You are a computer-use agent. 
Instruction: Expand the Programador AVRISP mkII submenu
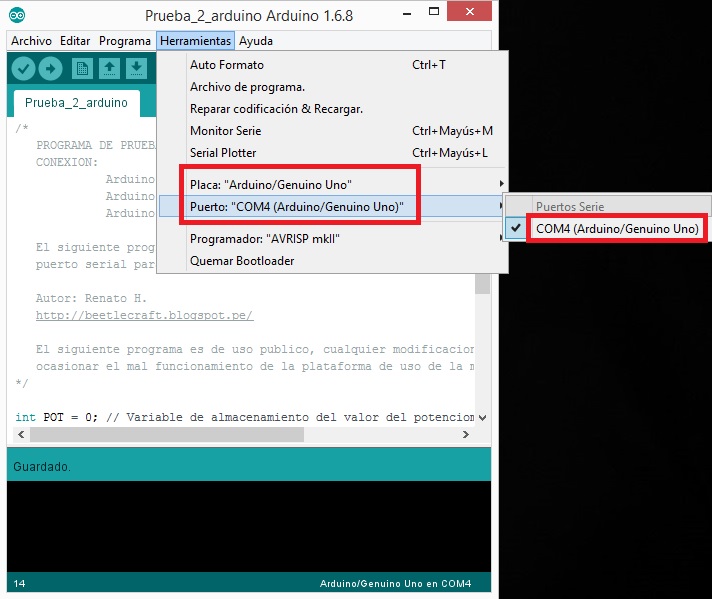[x=333, y=238]
